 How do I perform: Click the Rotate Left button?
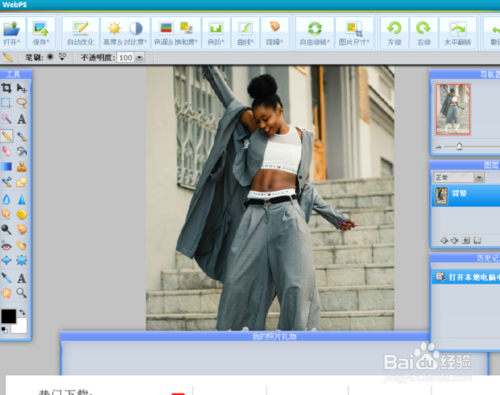[x=394, y=33]
